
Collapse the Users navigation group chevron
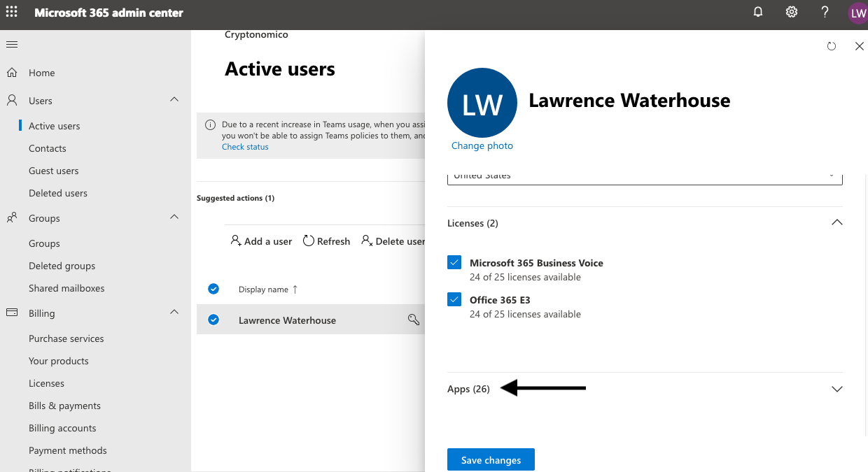(x=174, y=100)
